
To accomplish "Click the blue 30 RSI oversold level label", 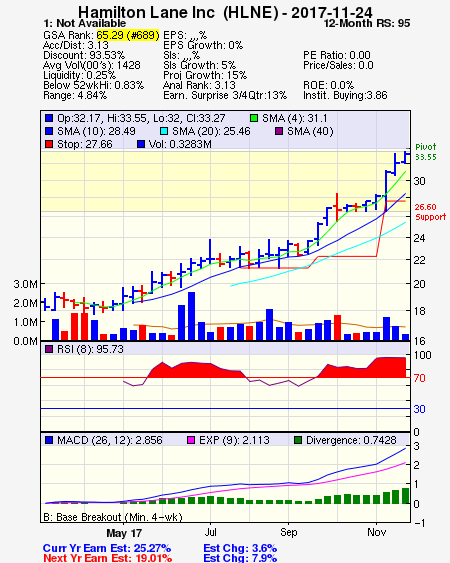I will point(419,409).
